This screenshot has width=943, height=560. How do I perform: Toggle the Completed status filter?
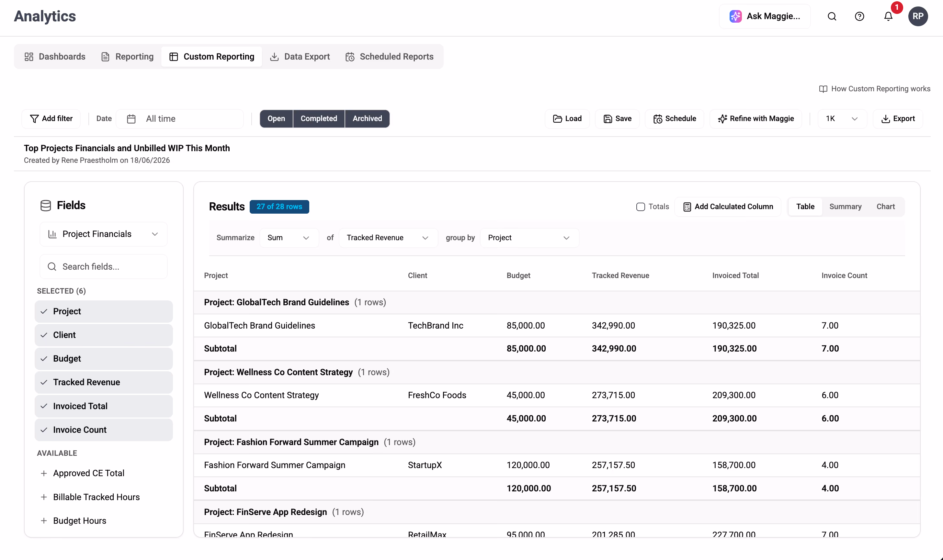pyautogui.click(x=319, y=119)
